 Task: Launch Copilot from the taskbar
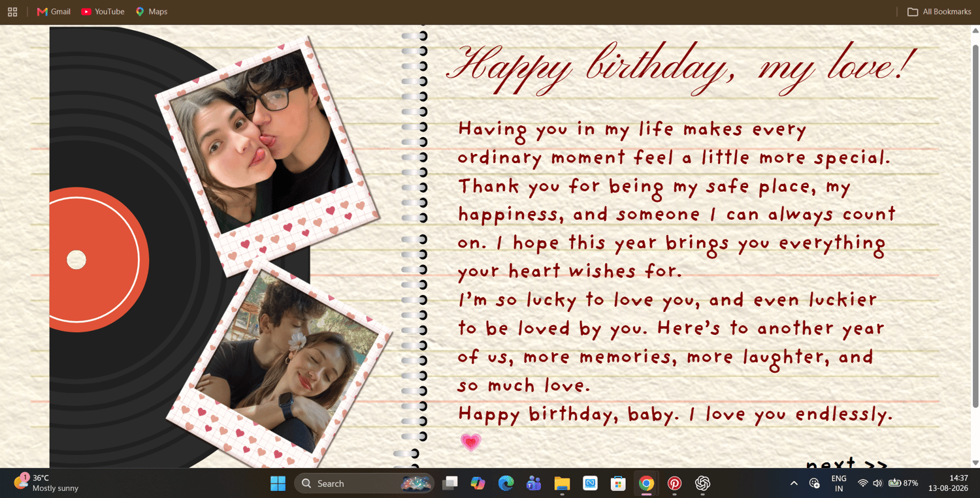[x=478, y=483]
